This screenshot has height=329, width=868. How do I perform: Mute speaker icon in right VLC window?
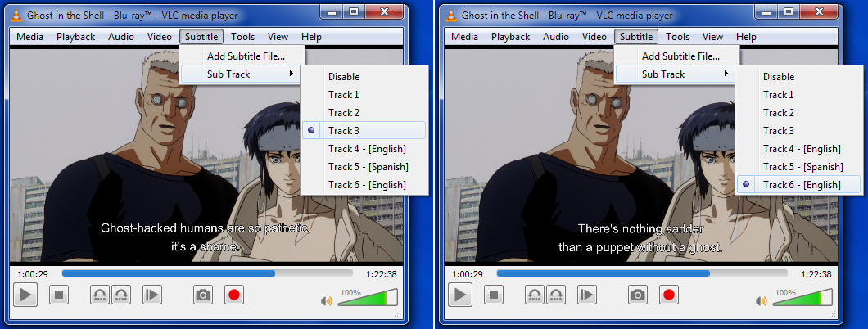coord(762,301)
